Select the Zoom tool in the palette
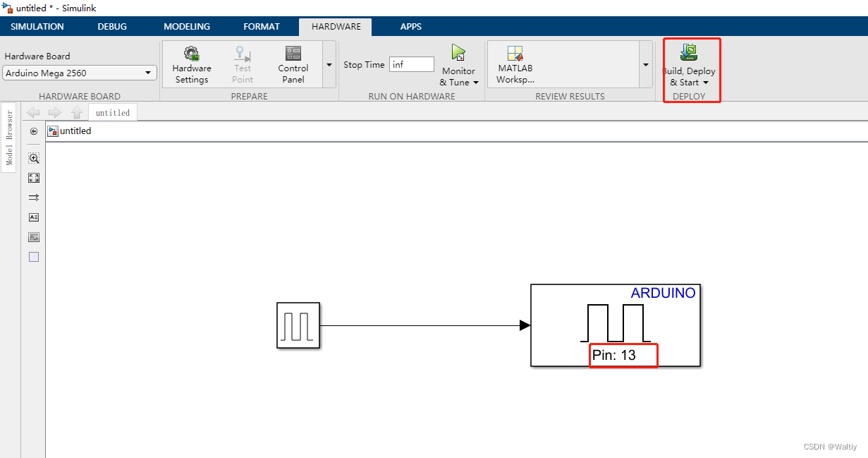The width and height of the screenshot is (868, 458). [34, 158]
